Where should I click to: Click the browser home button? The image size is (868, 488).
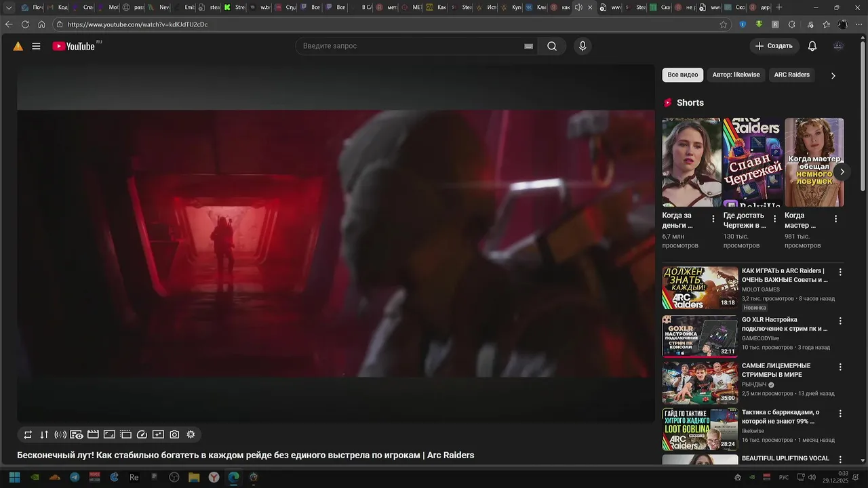pyautogui.click(x=41, y=24)
